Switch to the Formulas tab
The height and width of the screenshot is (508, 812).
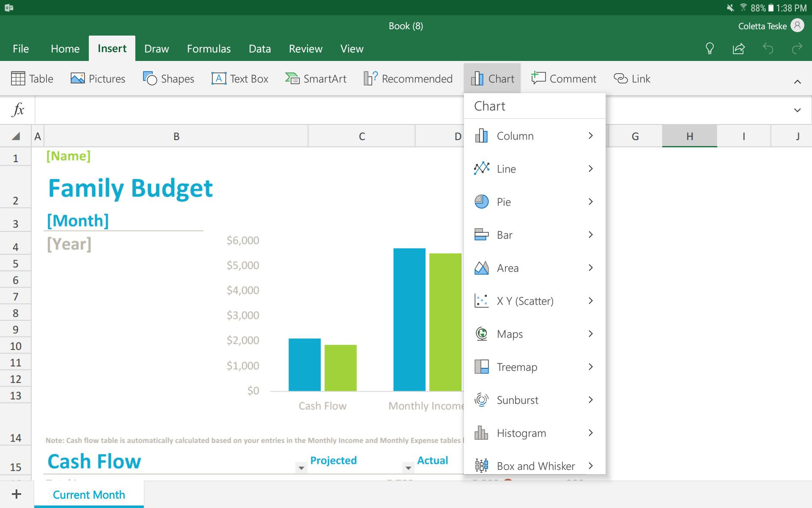pos(209,48)
